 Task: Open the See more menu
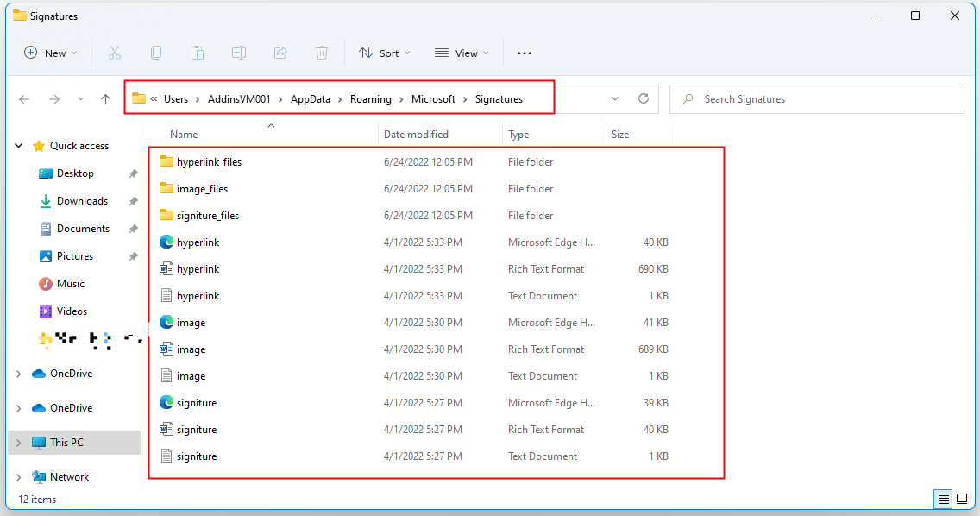click(x=524, y=53)
